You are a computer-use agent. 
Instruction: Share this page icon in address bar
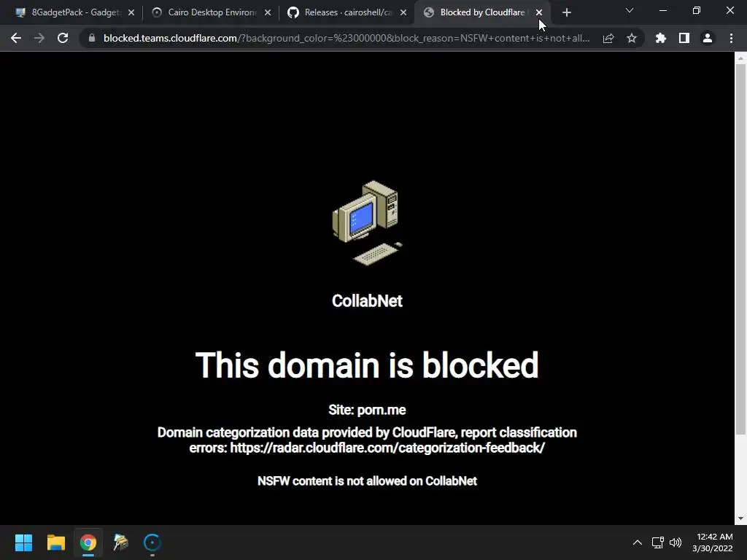pos(608,38)
